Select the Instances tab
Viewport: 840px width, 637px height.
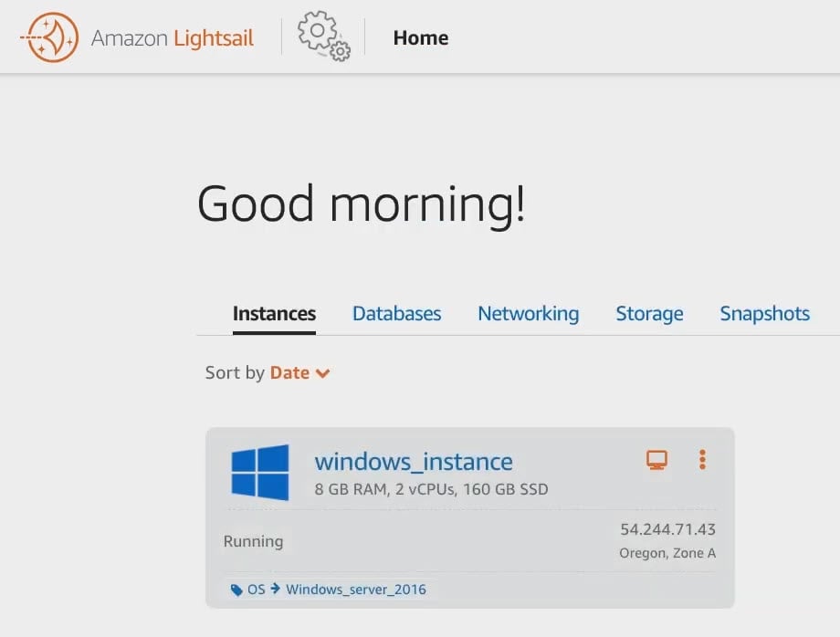[274, 314]
